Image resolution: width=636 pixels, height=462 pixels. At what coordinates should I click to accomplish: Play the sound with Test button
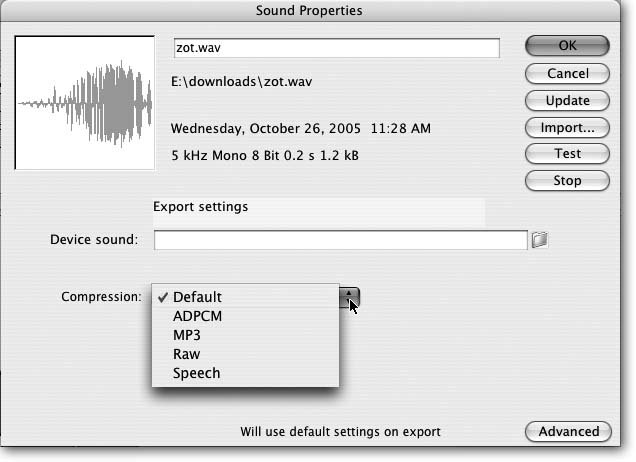[567, 154]
